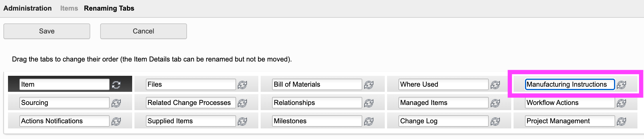Open the Administration breadcrumb
Screen dimensions: 644x139
(x=27, y=8)
